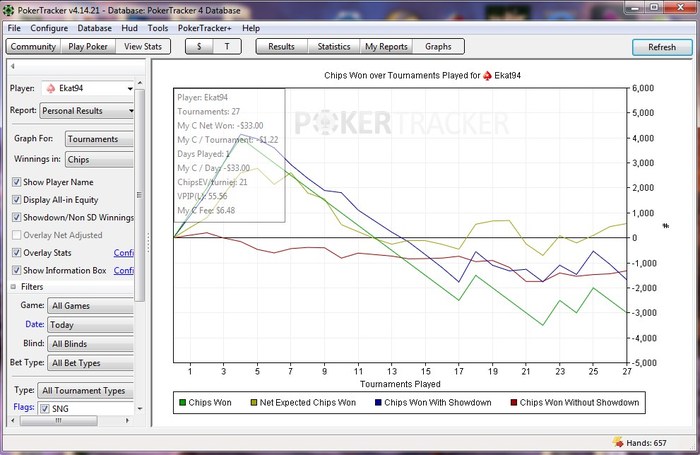This screenshot has width=700, height=455.
Task: Click the Hands: 657 status text
Action: (x=646, y=443)
